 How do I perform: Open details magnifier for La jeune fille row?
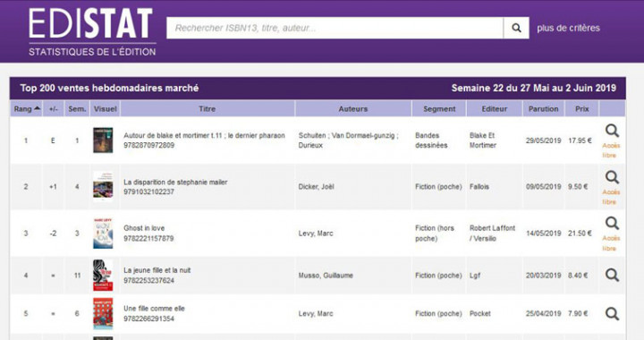[612, 275]
